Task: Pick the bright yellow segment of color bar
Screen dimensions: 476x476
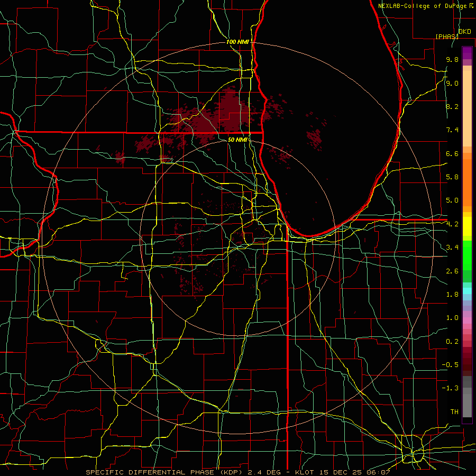Action: [467, 226]
